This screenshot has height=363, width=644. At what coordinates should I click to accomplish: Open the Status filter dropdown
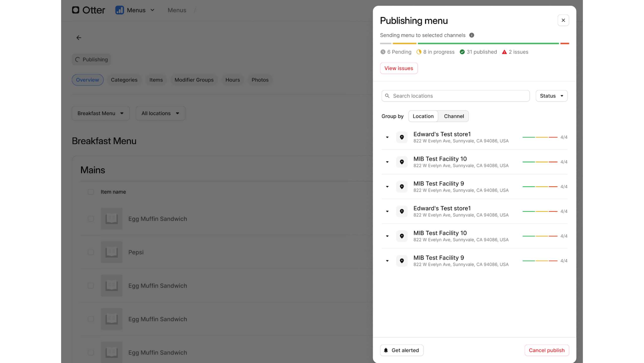(x=551, y=96)
